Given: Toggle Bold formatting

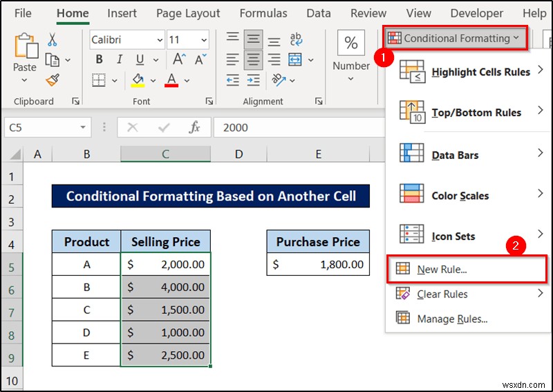Looking at the screenshot, I should tap(99, 59).
